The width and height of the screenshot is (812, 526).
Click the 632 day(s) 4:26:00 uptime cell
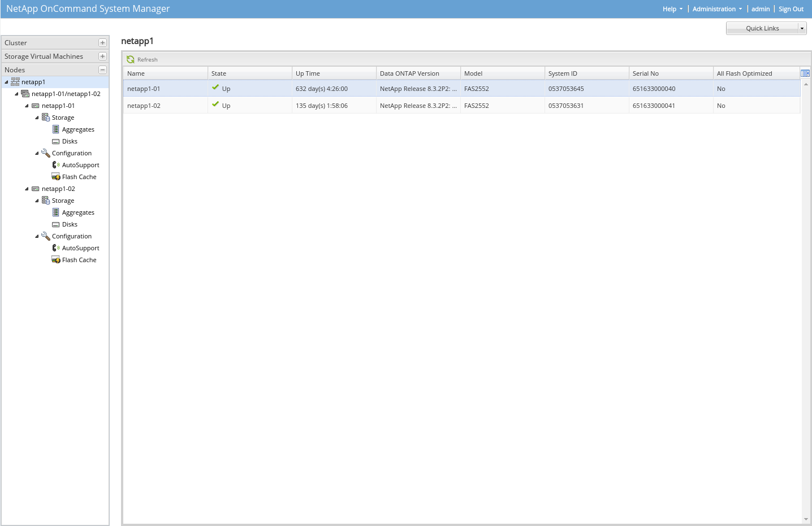point(334,89)
